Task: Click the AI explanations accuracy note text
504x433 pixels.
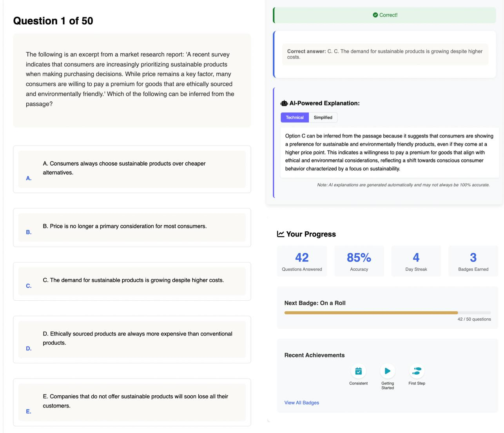Action: point(403,185)
